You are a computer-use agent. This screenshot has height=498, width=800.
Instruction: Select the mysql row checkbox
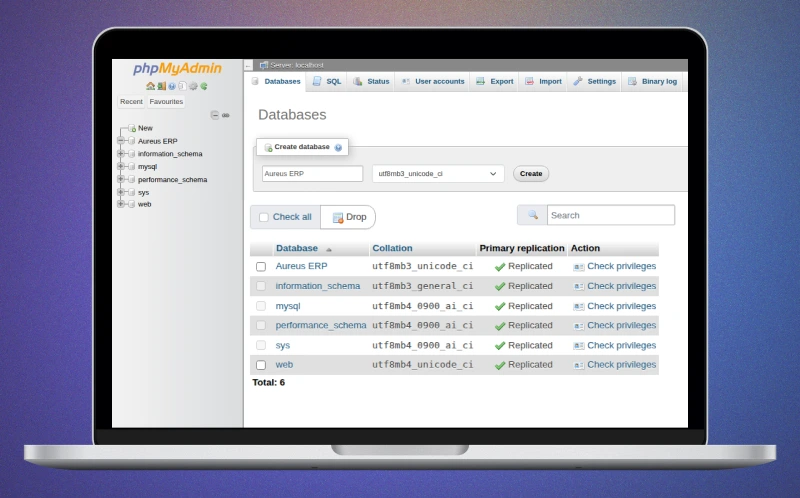pos(261,306)
